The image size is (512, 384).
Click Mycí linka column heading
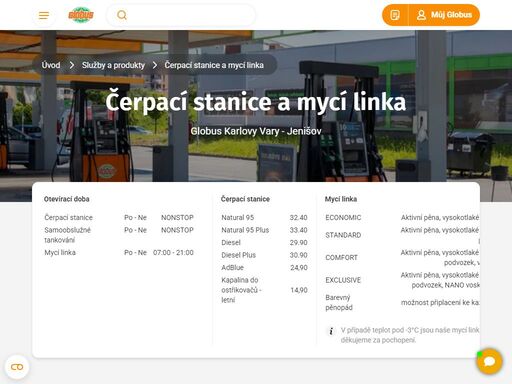[x=341, y=199]
